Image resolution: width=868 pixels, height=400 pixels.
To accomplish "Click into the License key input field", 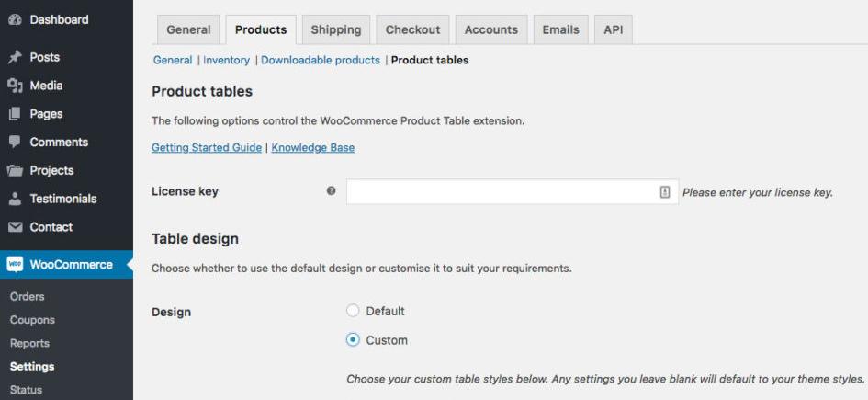I will click(x=512, y=191).
